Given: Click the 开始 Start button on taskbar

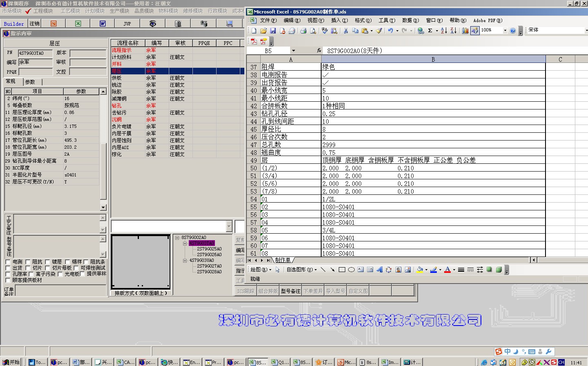Looking at the screenshot, I should click(x=11, y=362).
